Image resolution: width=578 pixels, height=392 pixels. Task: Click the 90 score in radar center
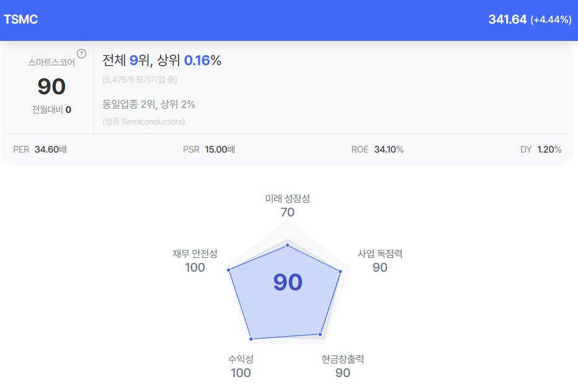[x=288, y=283]
